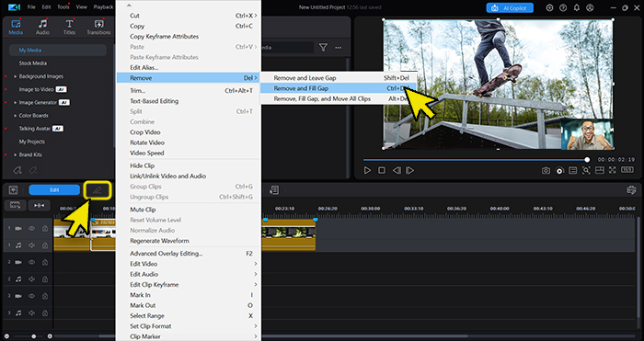Viewport: 644px width, 341px height.
Task: Choose Cut from the context menu
Action: (x=189, y=16)
